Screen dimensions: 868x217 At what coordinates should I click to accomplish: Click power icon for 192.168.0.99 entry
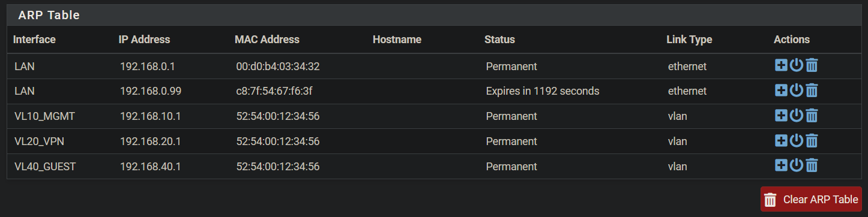point(796,91)
